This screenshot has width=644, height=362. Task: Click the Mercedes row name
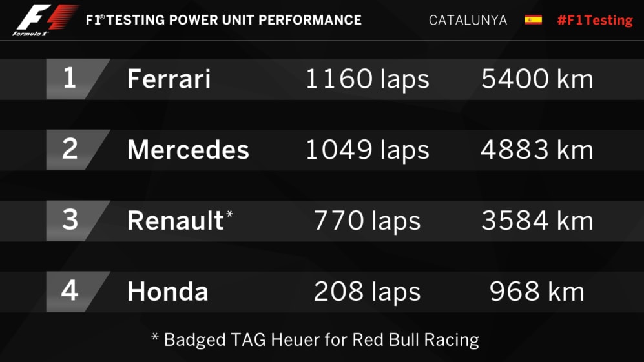[188, 150]
